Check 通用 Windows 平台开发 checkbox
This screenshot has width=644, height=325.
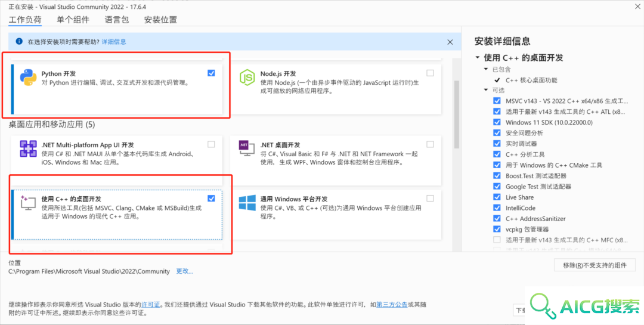coord(430,199)
